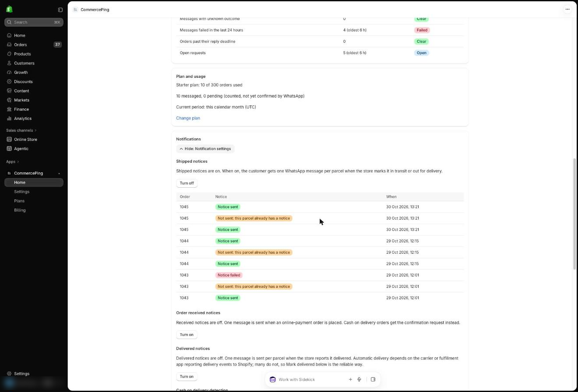Click the page vertical scrollbar

575,213
